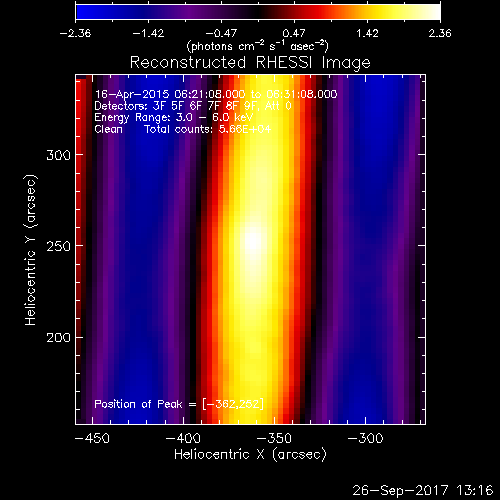The width and height of the screenshot is (500, 500).
Task: Click the 'Detectors: 3F 5F 6F 7F 8F 9F, Att 0' line
Action: pyautogui.click(x=193, y=106)
